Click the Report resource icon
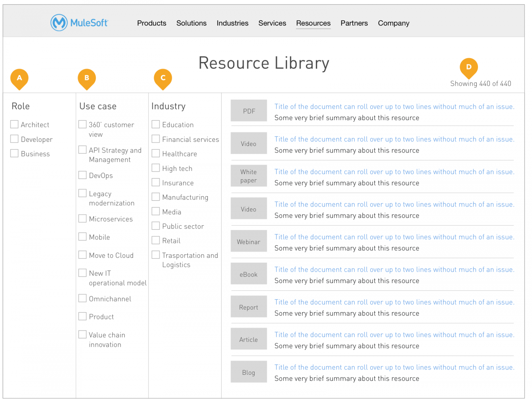532x400 pixels. pyautogui.click(x=249, y=306)
